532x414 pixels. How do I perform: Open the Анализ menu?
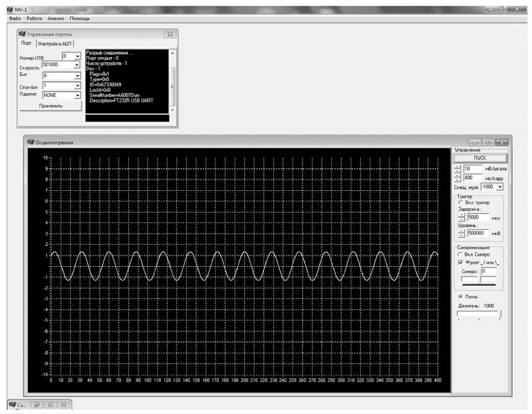point(55,19)
